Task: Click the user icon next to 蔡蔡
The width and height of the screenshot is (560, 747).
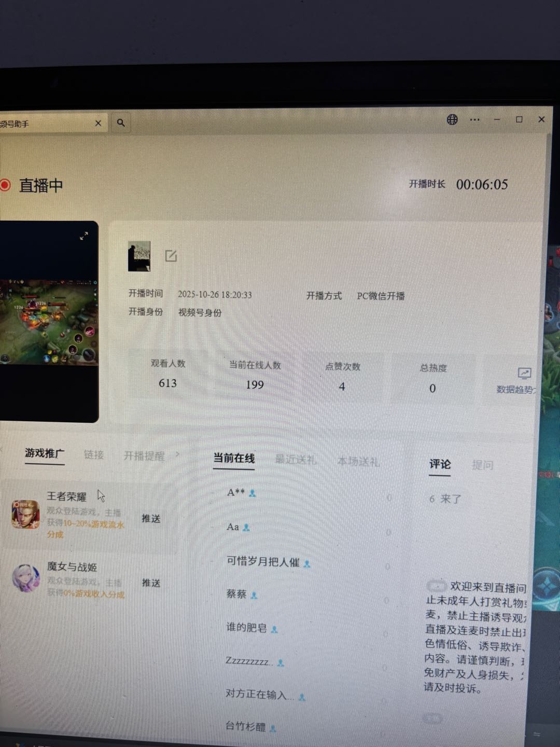Action: coord(254,596)
